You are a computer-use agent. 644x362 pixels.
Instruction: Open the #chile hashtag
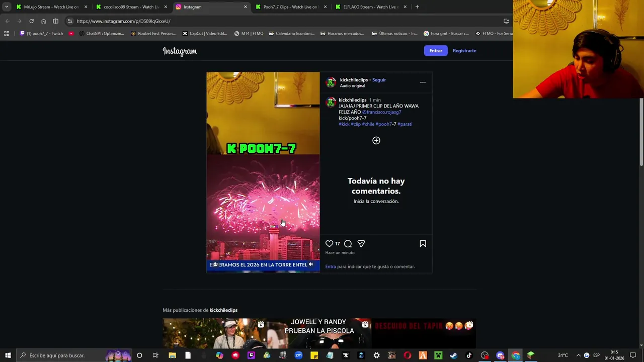368,124
